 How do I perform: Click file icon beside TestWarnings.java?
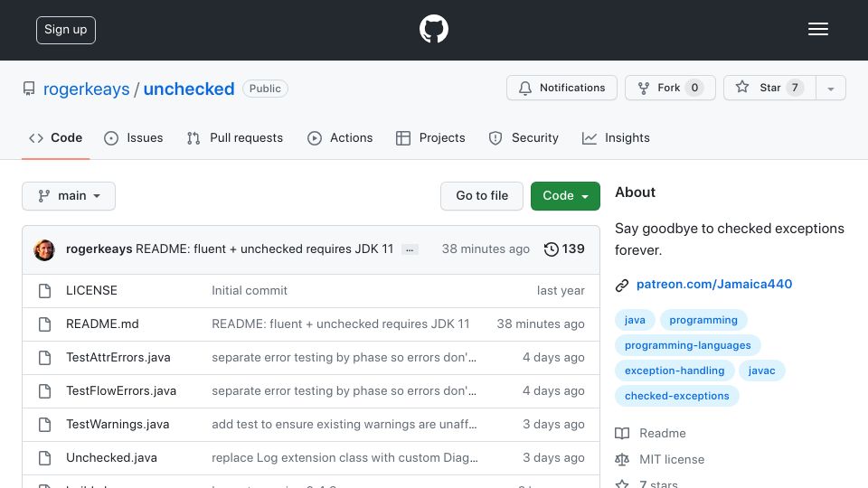point(45,425)
